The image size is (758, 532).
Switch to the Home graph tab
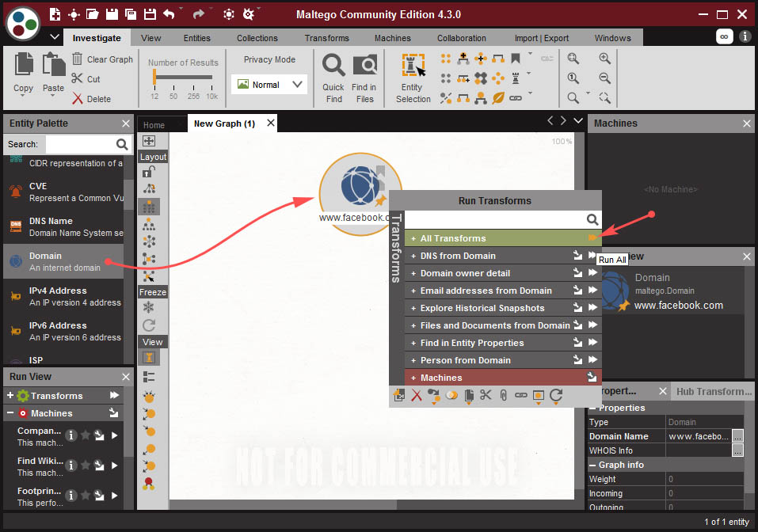click(x=154, y=124)
